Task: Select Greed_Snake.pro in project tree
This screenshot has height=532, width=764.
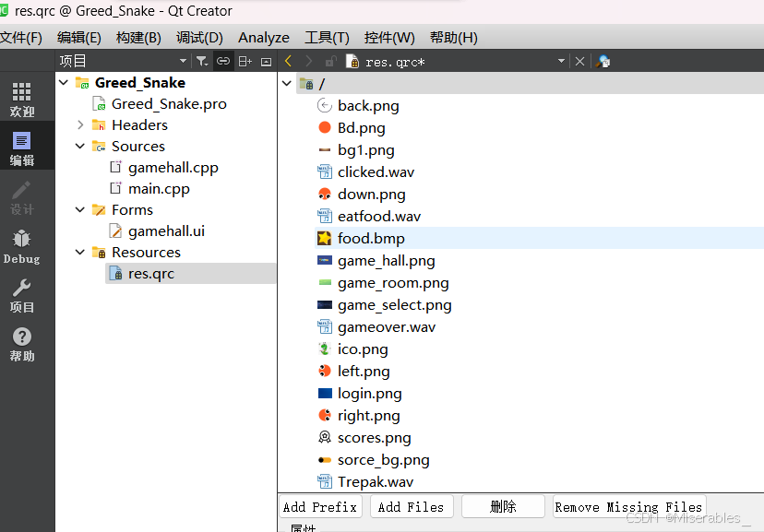Action: pos(169,104)
